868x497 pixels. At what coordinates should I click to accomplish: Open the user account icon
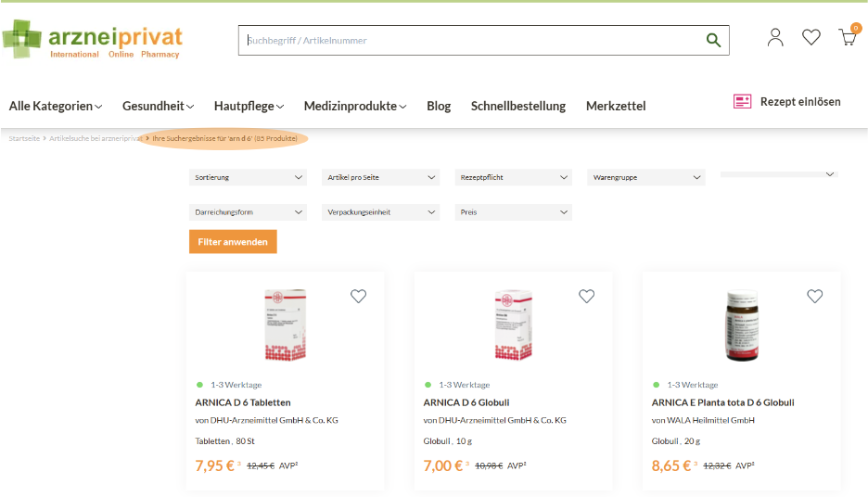pyautogui.click(x=775, y=37)
